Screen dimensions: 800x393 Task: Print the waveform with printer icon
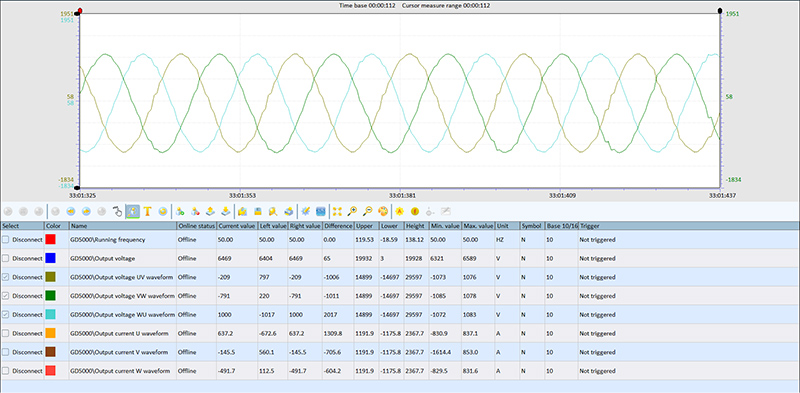tap(289, 211)
